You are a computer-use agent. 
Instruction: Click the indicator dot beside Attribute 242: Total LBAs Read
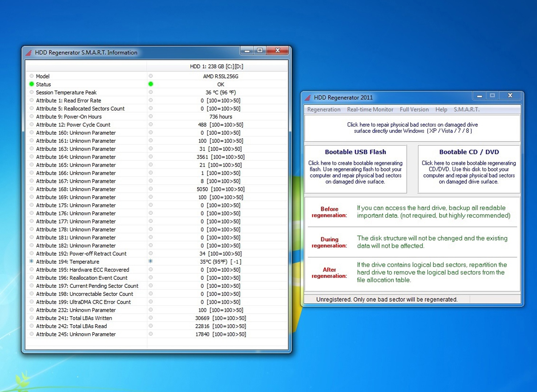coord(32,326)
